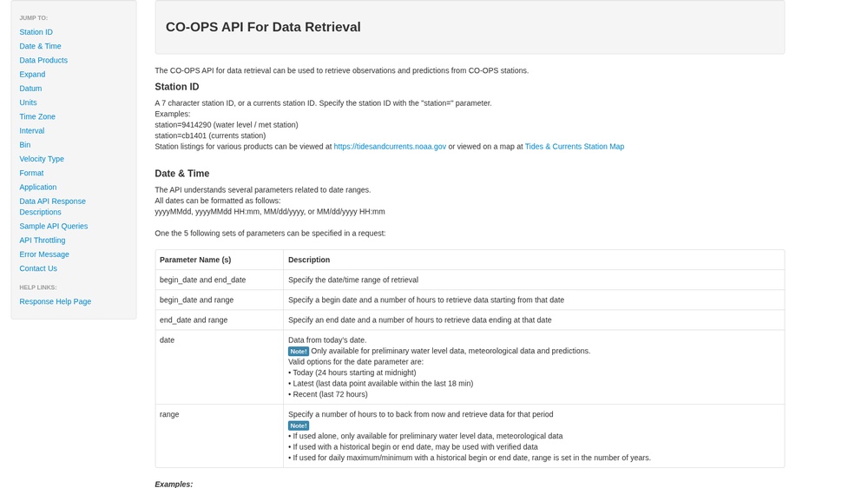Open Contact Us sidebar link
This screenshot has width=868, height=488.
coord(38,268)
